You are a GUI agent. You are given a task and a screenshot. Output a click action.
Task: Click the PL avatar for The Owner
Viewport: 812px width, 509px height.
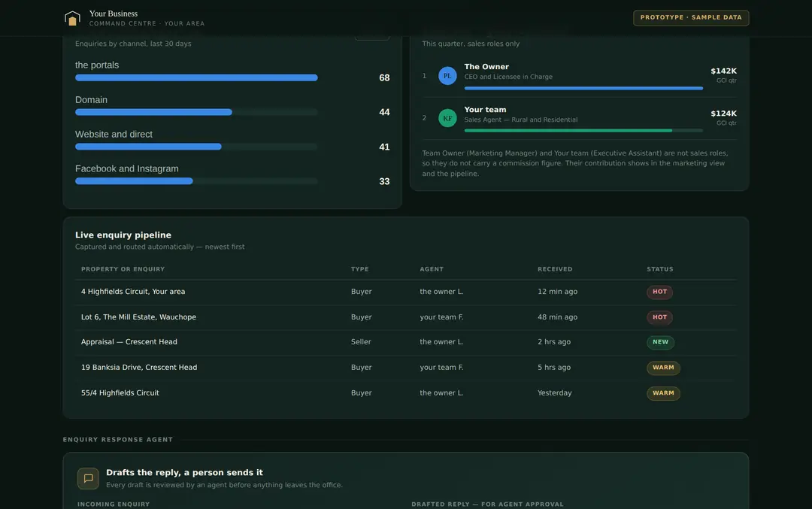pos(447,76)
